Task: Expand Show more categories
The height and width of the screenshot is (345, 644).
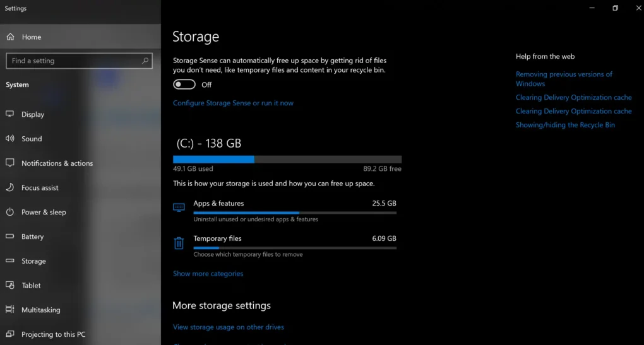Action: pyautogui.click(x=208, y=274)
